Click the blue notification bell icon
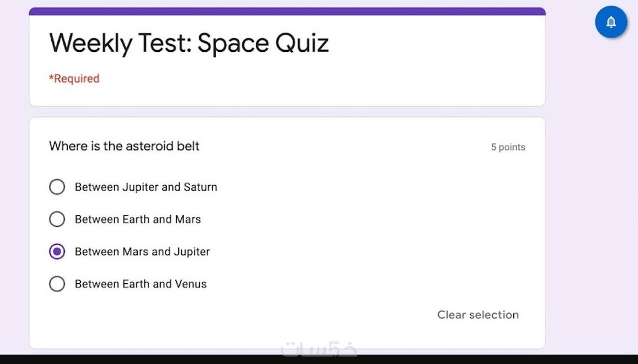638x364 pixels. point(611,22)
